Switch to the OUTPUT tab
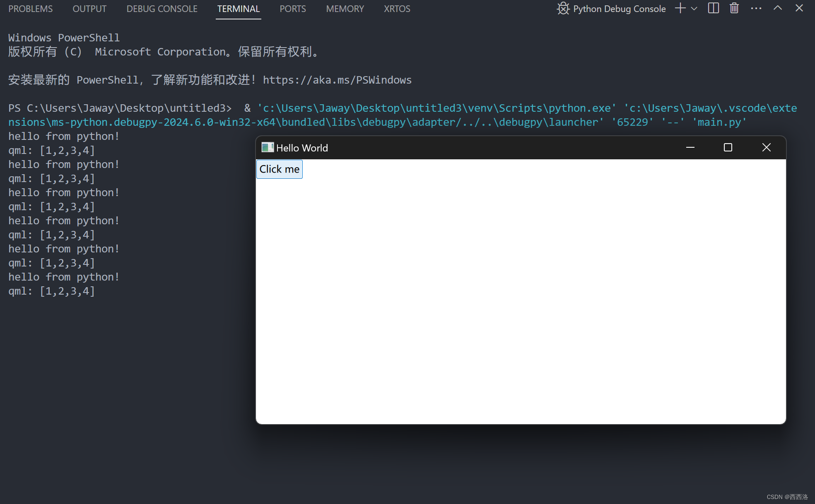 pos(89,9)
